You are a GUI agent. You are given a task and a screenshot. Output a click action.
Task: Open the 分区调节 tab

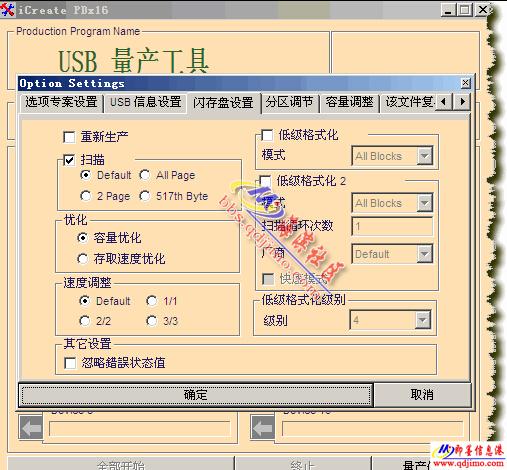click(290, 102)
